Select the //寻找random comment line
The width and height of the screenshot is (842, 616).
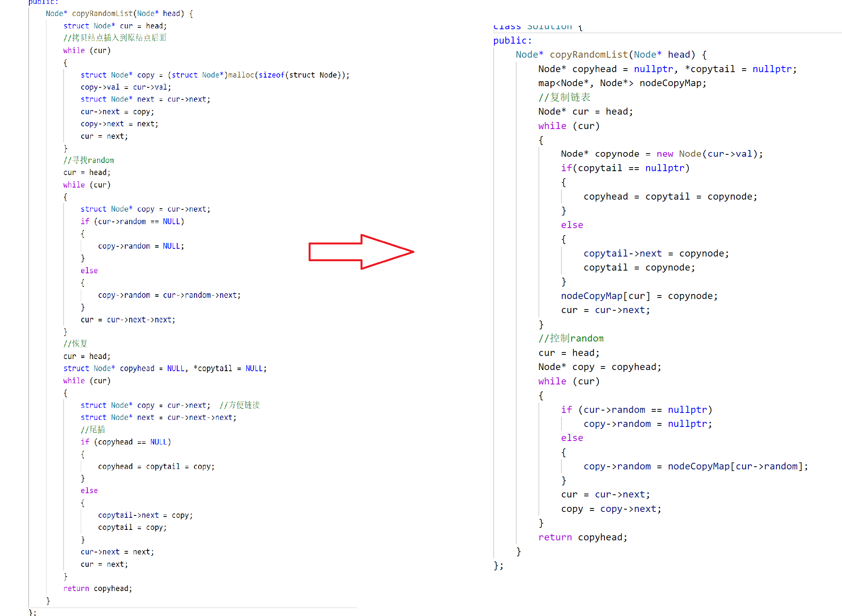(x=89, y=160)
